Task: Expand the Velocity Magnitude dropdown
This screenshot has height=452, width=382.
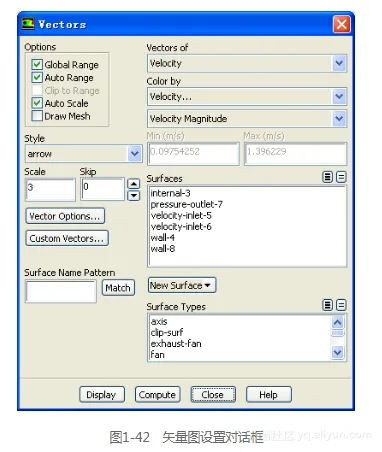Action: click(x=247, y=119)
